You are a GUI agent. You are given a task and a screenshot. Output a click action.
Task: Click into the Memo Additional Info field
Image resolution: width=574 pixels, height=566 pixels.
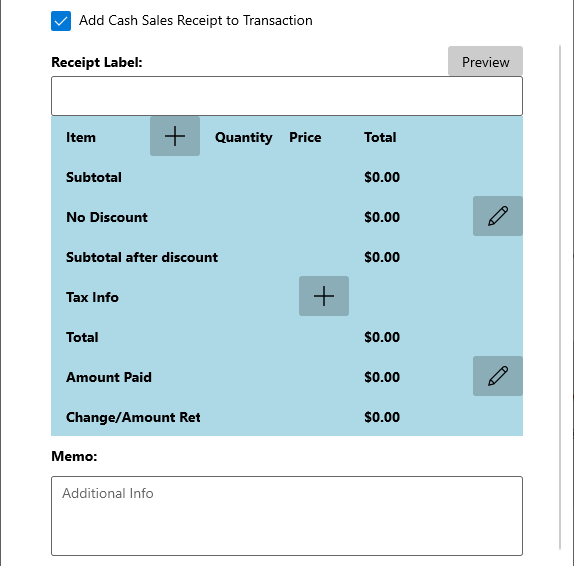tap(287, 516)
